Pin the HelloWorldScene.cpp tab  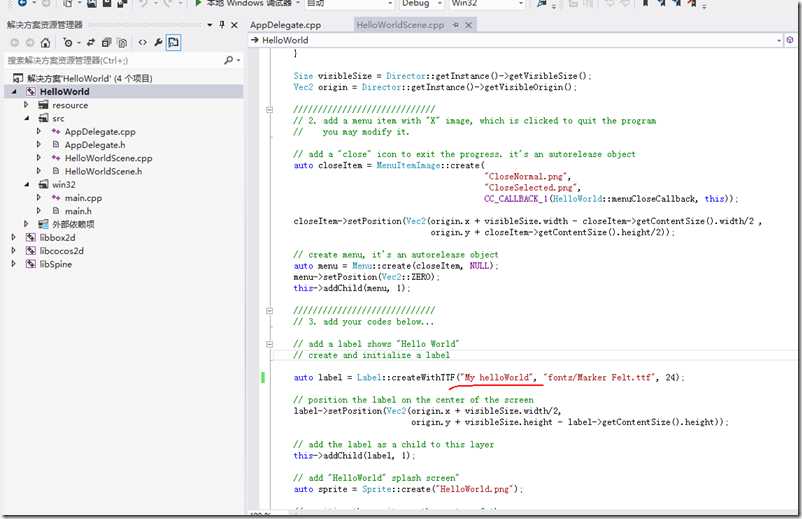point(456,25)
